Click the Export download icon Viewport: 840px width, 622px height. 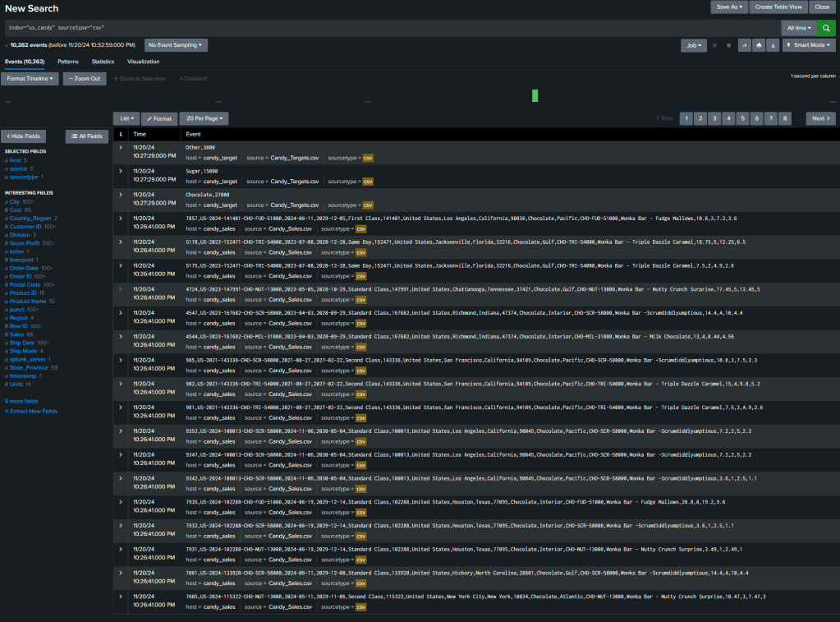(772, 45)
